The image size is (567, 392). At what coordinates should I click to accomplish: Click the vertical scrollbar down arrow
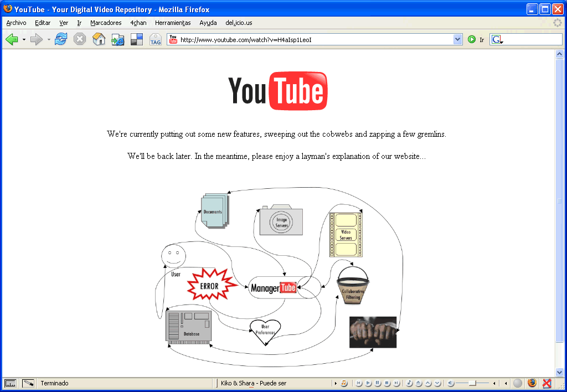point(559,372)
